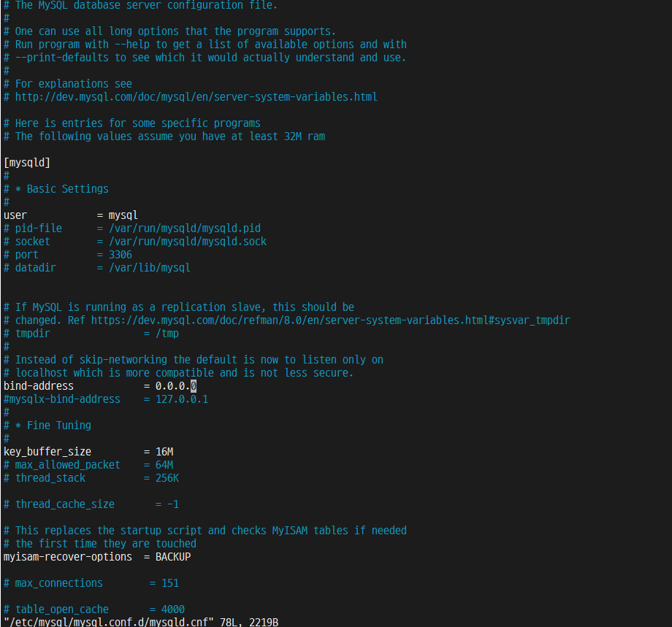The height and width of the screenshot is (627, 672).
Task: Click the 'checks MyISAM tables if needed' comment
Action: click(205, 530)
